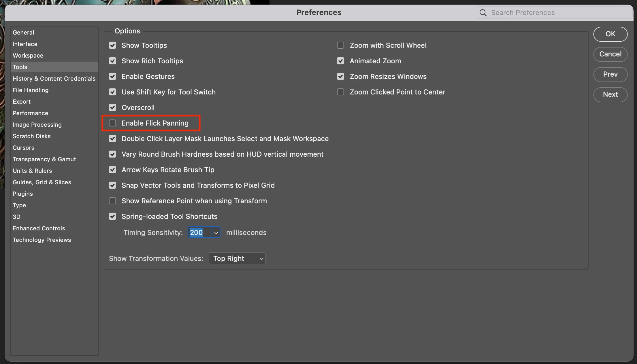Toggle Animated Zoom checkbox
This screenshot has width=637, height=364.
[x=340, y=61]
